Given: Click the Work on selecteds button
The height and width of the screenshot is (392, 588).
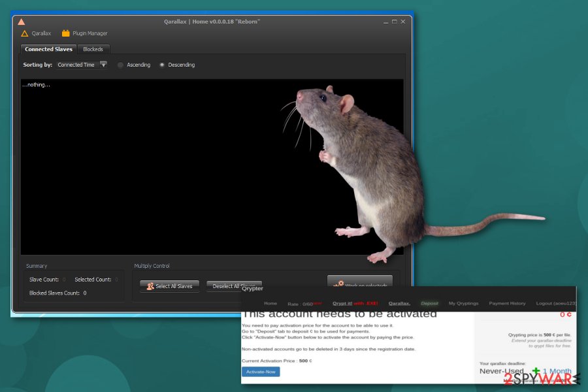Looking at the screenshot, I should tap(359, 282).
